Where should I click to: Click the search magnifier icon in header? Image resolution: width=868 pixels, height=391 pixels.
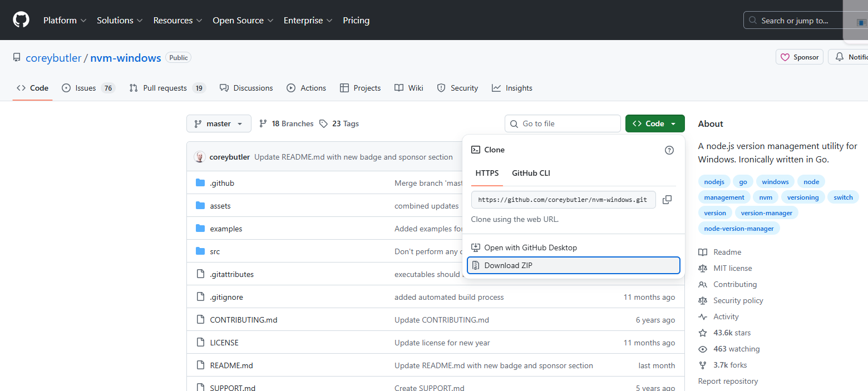[x=753, y=21]
